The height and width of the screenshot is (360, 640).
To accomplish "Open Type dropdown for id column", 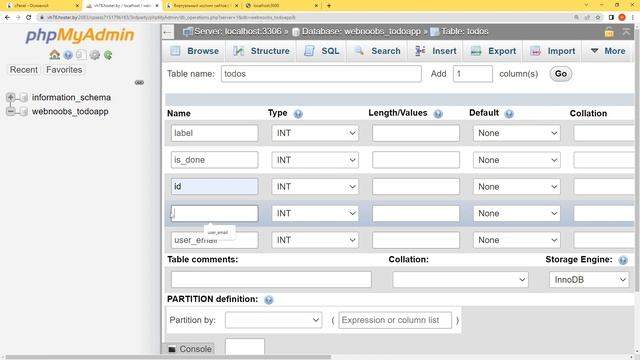I will pos(315,187).
